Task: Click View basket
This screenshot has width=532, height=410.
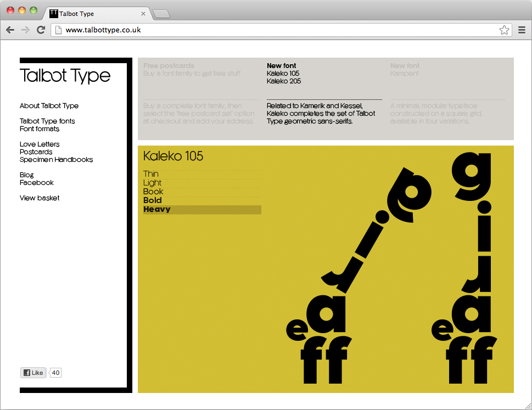Action: pyautogui.click(x=40, y=198)
